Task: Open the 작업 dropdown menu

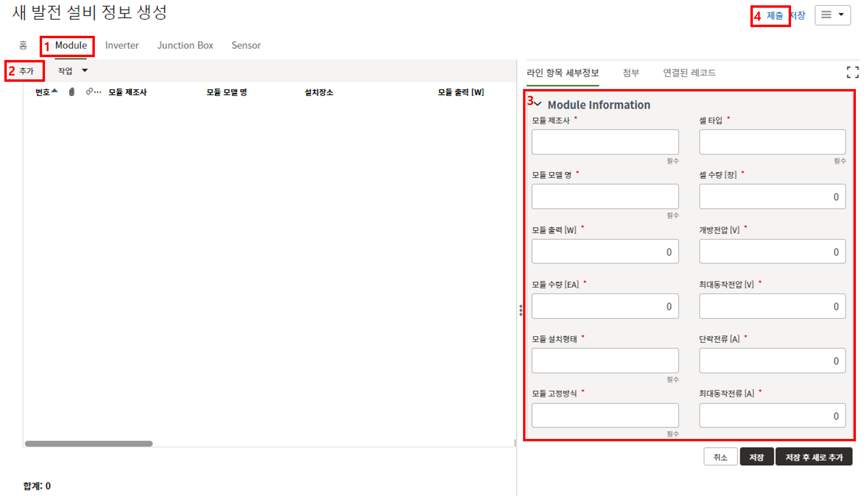Action: pos(73,71)
